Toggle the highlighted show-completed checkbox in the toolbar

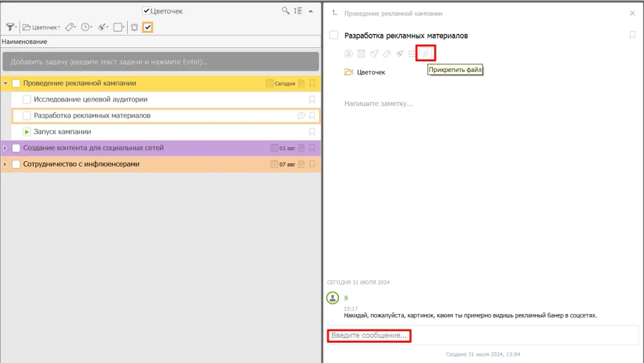tap(148, 27)
